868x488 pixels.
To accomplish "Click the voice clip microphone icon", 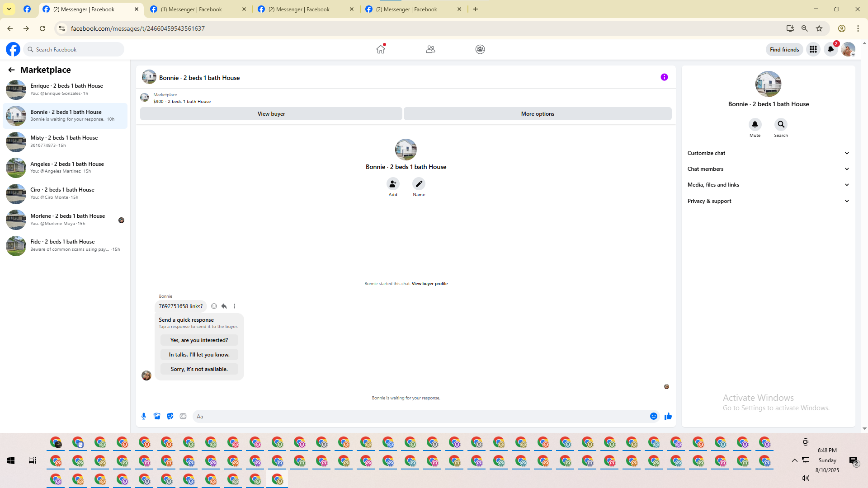I will 144,416.
